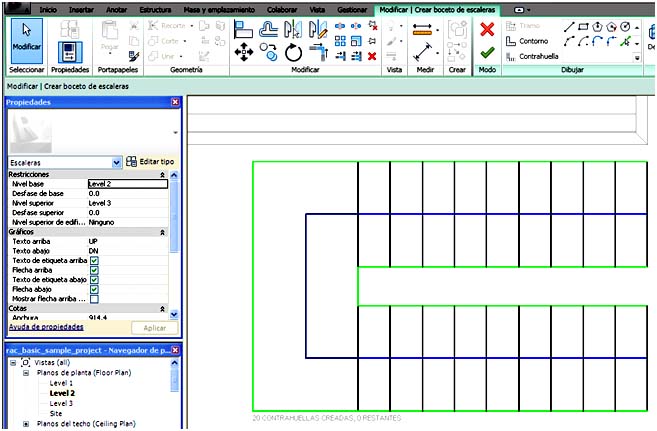
Task: Click the Move tool icon
Action: [242, 53]
